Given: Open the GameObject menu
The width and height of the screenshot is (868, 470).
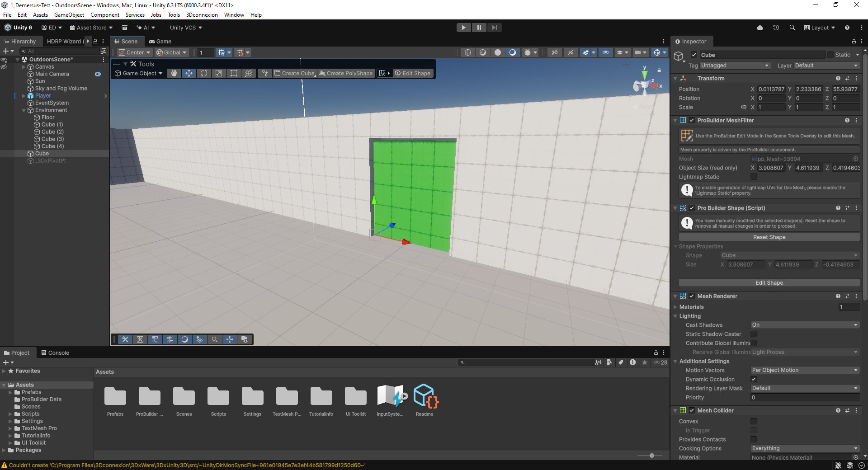Looking at the screenshot, I should [69, 15].
